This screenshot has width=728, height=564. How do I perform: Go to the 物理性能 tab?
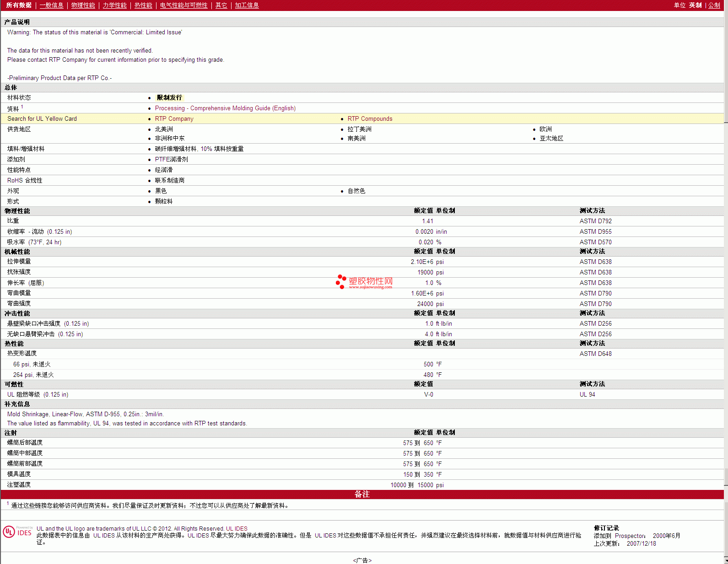(x=83, y=5)
